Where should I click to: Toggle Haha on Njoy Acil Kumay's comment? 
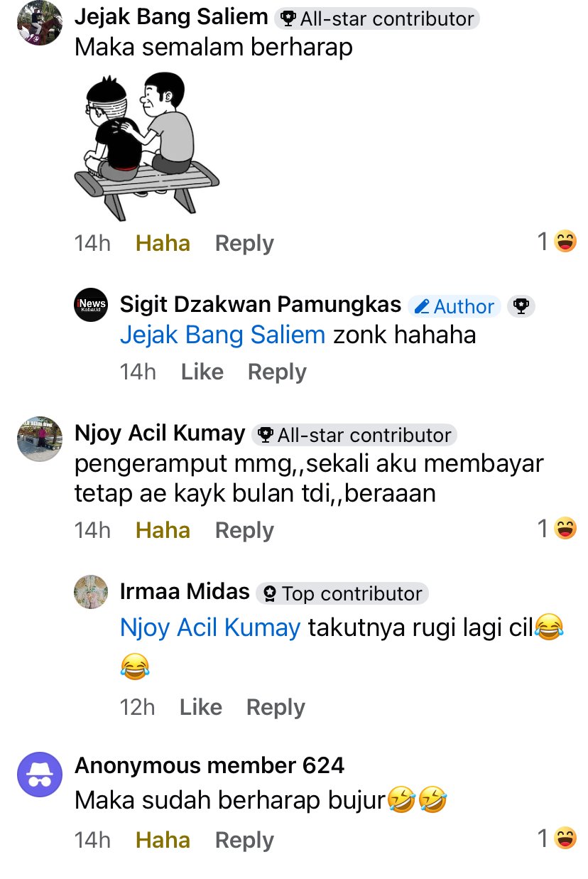coord(163,530)
